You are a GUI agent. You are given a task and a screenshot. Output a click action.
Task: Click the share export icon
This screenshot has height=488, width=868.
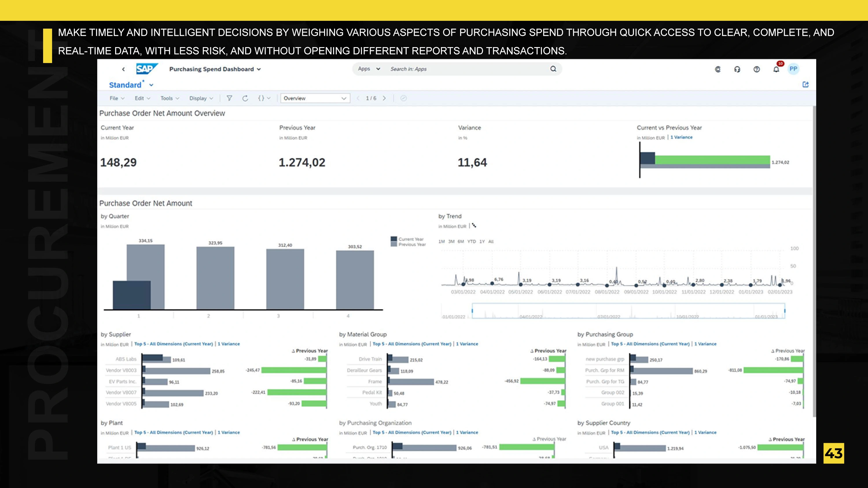(805, 84)
